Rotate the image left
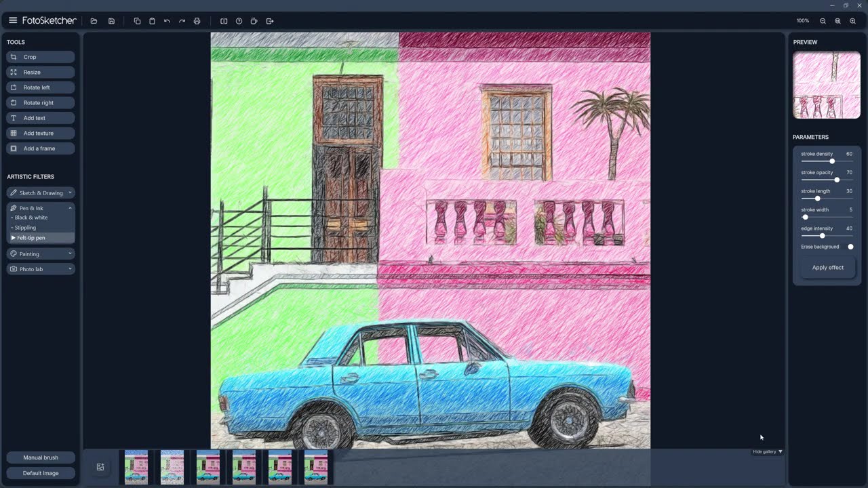This screenshot has width=868, height=488. [x=41, y=87]
